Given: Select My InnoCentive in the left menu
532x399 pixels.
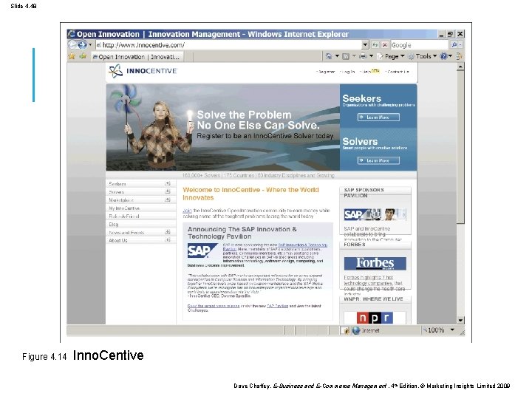Looking at the screenshot, I should pos(124,208).
